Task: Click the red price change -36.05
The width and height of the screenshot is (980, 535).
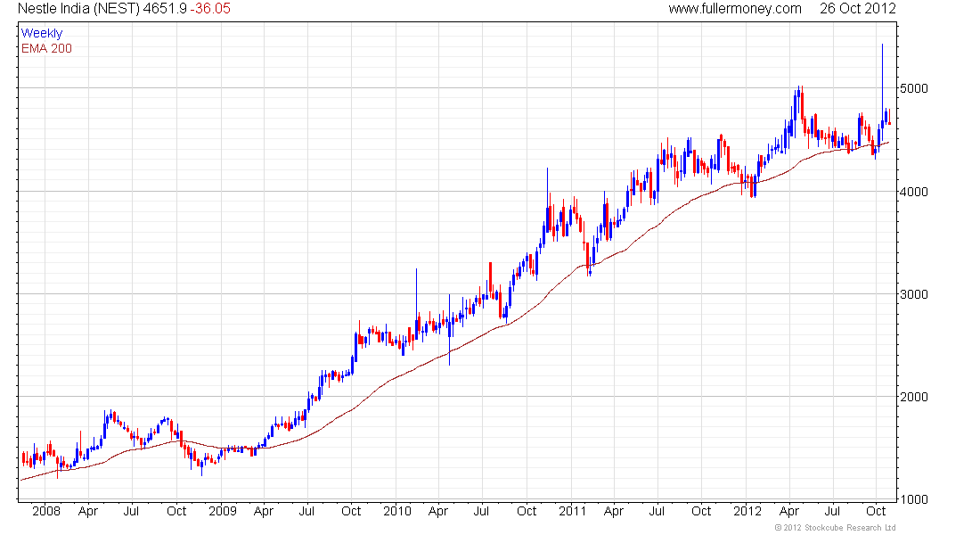Action: point(210,8)
